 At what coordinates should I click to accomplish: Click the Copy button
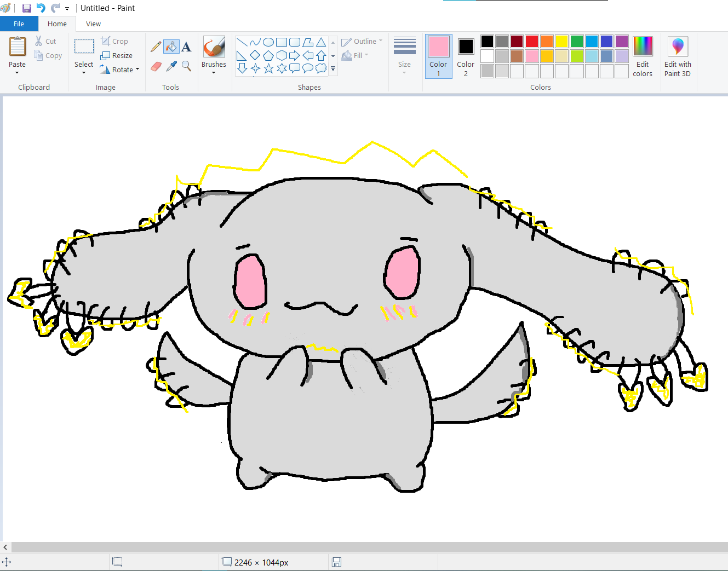click(48, 55)
